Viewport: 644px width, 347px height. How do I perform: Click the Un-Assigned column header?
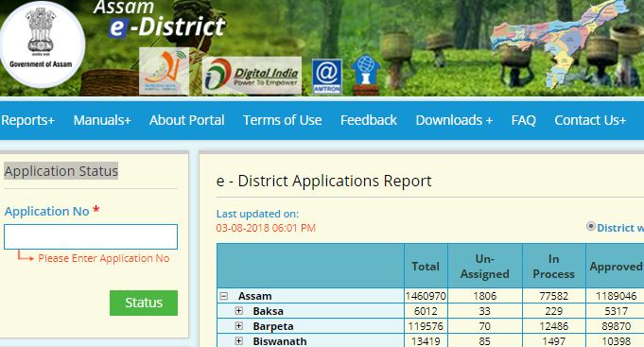pyautogui.click(x=485, y=266)
